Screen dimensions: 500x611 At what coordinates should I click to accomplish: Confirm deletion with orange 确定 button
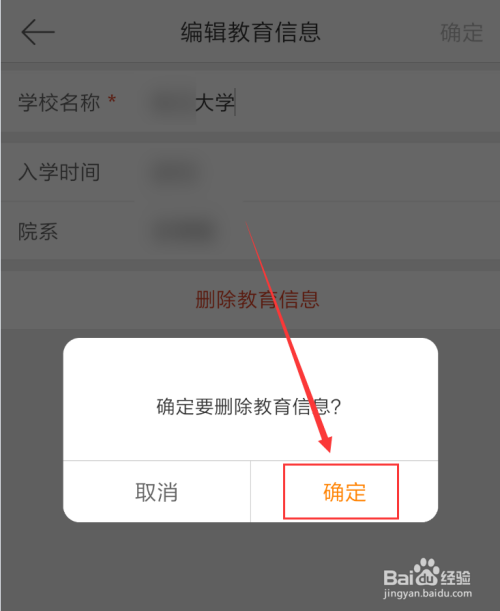click(344, 491)
